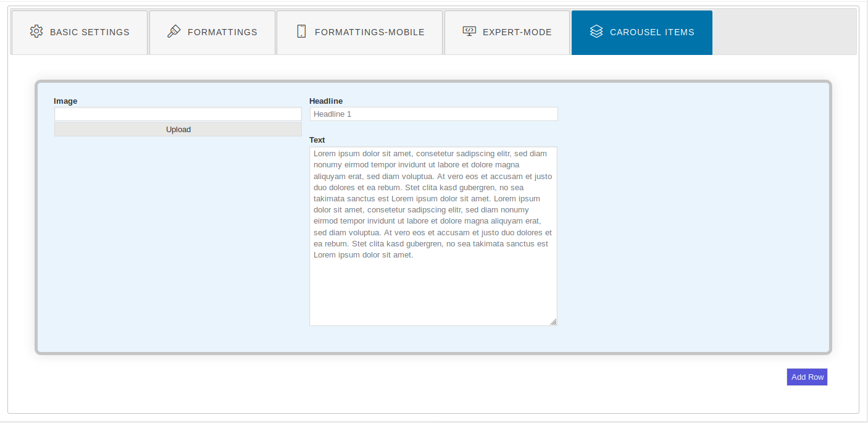868x423 pixels.
Task: Click the phone icon on Formattings-Mobile tab
Action: click(x=301, y=31)
